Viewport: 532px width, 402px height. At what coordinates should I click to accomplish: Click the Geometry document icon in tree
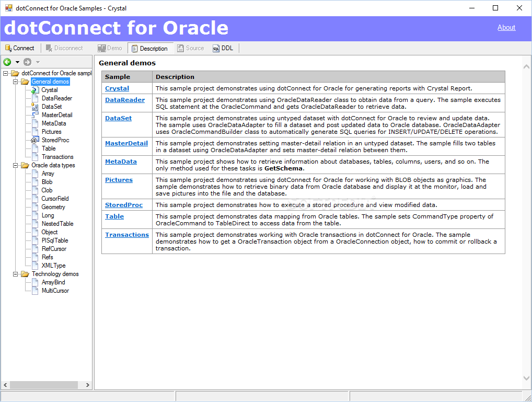35,207
